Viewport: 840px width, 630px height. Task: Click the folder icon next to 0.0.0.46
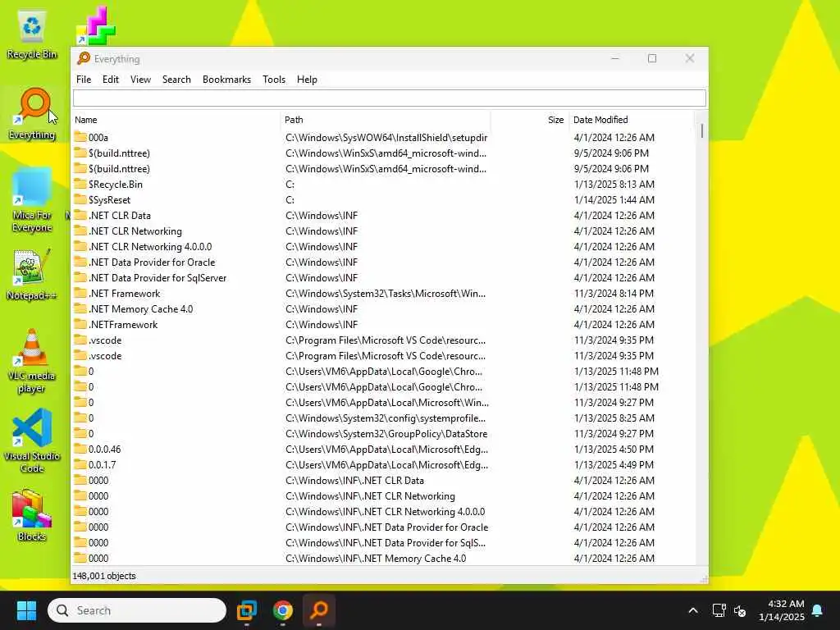tap(80, 449)
